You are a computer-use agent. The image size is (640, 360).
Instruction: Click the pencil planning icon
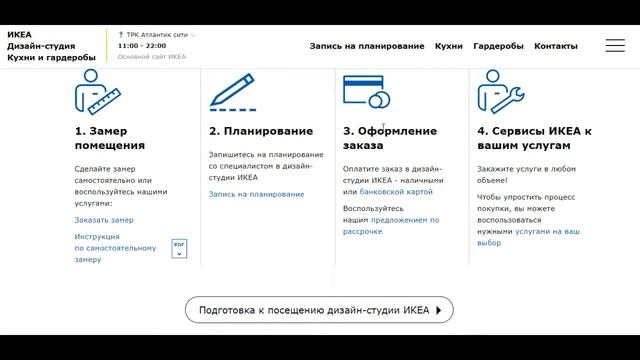tap(233, 92)
